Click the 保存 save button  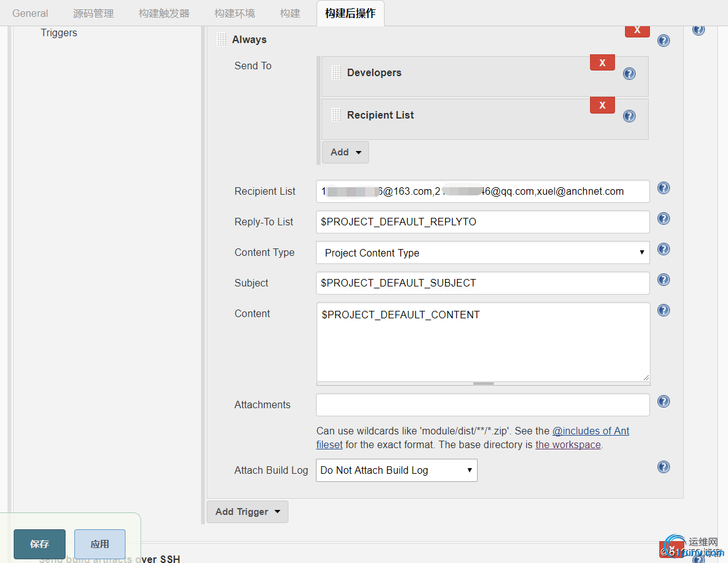tap(39, 544)
